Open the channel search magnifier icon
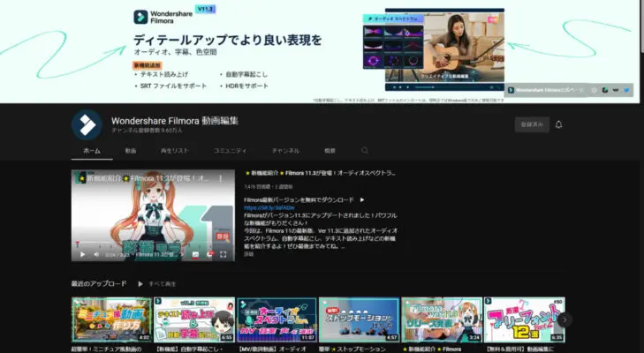 (x=364, y=151)
